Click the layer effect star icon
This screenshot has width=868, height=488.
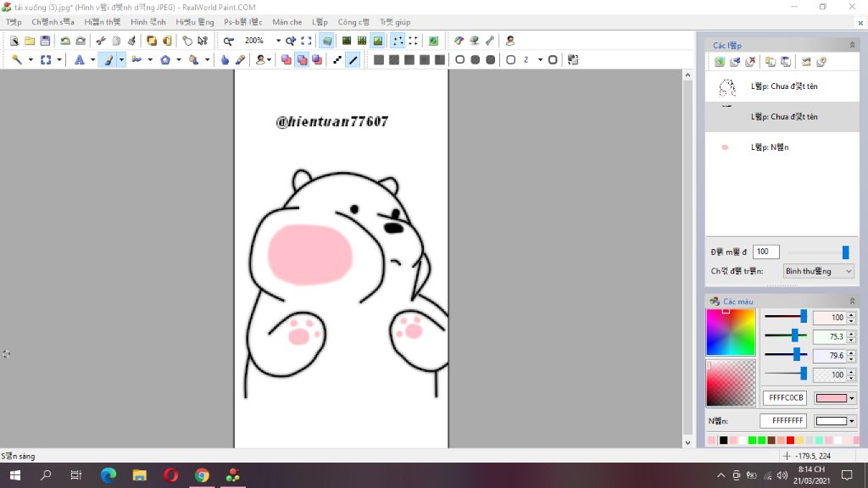(x=821, y=61)
